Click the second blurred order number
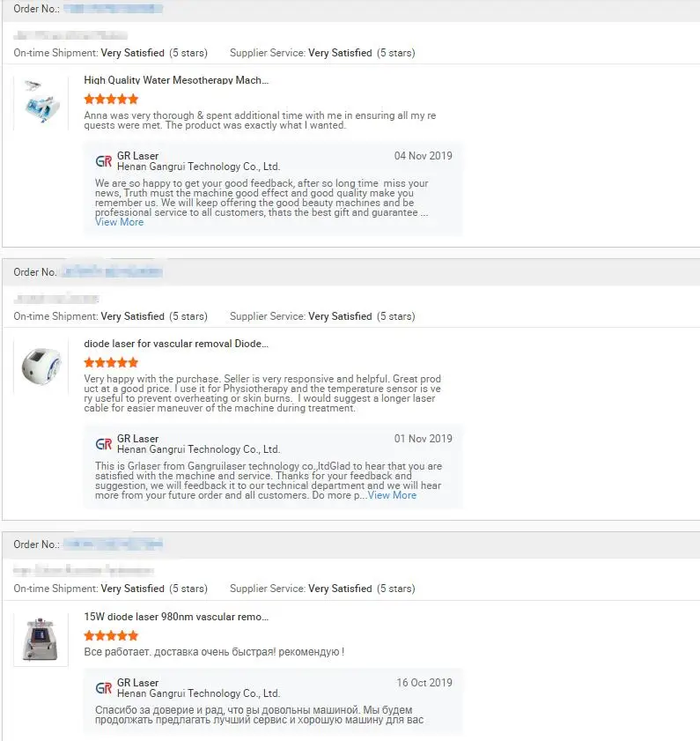 [x=114, y=272]
